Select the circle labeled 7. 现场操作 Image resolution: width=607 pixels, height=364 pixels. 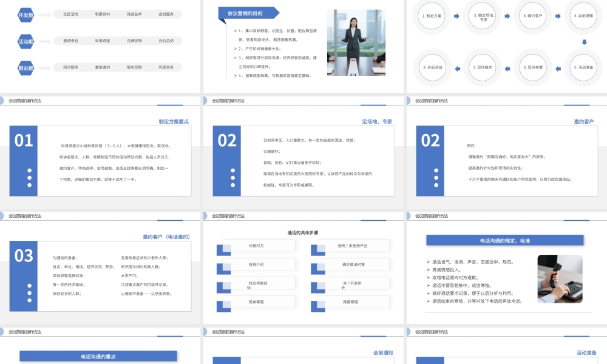[483, 67]
